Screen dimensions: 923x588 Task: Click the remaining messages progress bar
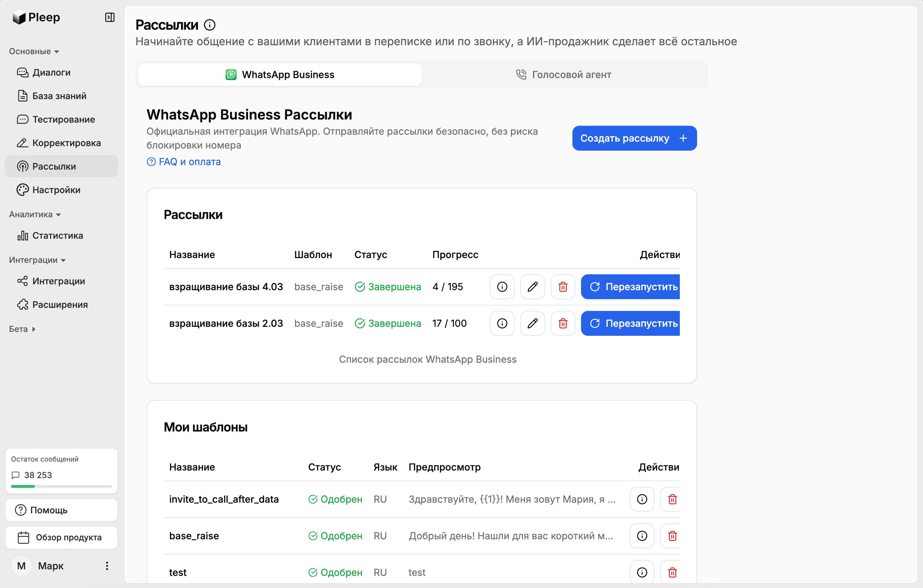coord(61,486)
